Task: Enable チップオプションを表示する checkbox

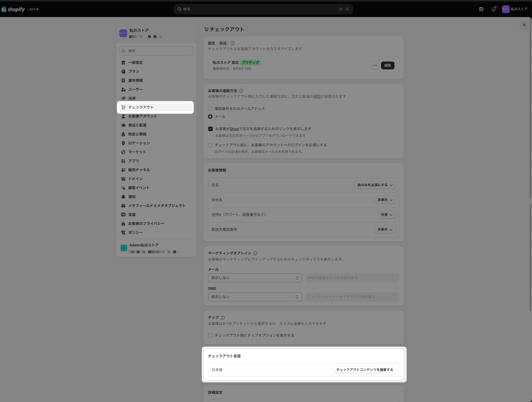Action: point(210,335)
